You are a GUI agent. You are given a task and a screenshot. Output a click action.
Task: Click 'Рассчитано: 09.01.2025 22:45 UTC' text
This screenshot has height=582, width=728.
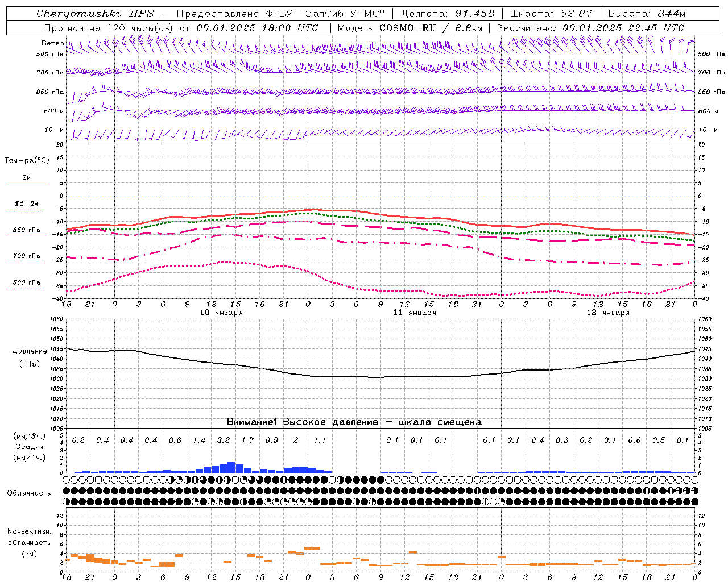click(x=590, y=28)
